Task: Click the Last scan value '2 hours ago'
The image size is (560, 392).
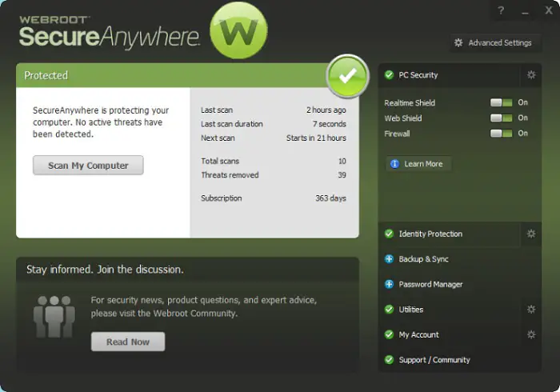Action: (326, 110)
